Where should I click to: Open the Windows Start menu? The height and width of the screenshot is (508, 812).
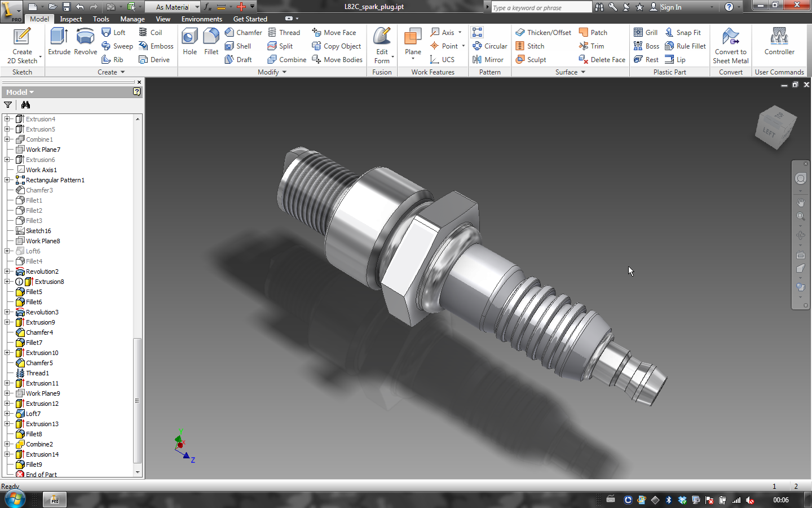[15, 500]
